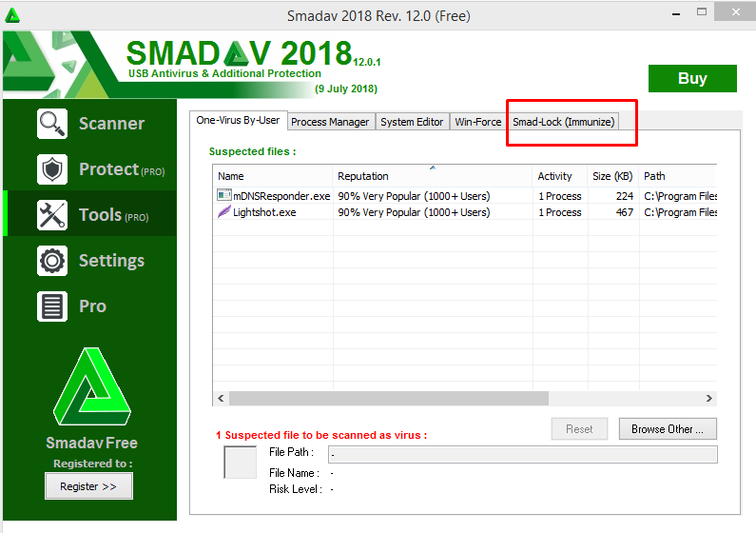Click the Register >> button
The image size is (756, 533).
pos(88,486)
